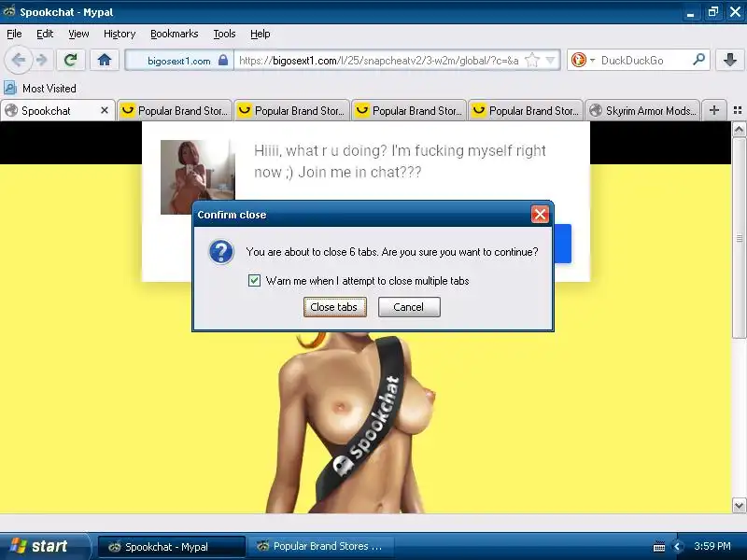Close the Spookchat tab with its X
Screen dimensions: 747x560
[x=105, y=110]
